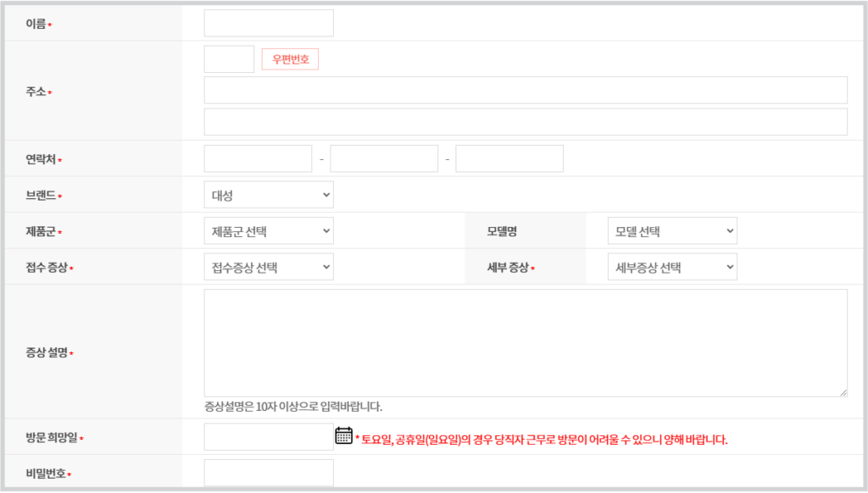Click the short postal code input box
Screen dimensions: 868x493
[x=229, y=59]
